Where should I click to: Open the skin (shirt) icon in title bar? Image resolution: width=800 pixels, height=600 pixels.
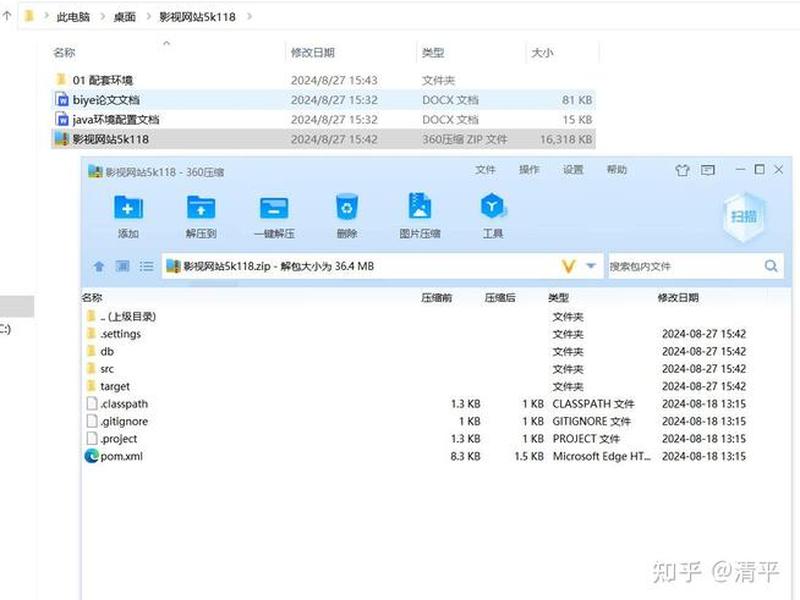[x=682, y=170]
